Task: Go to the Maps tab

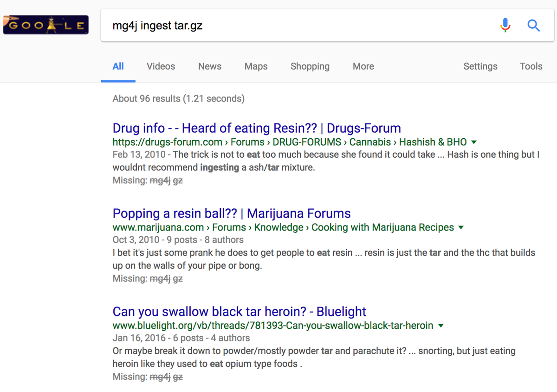Action: pos(256,66)
